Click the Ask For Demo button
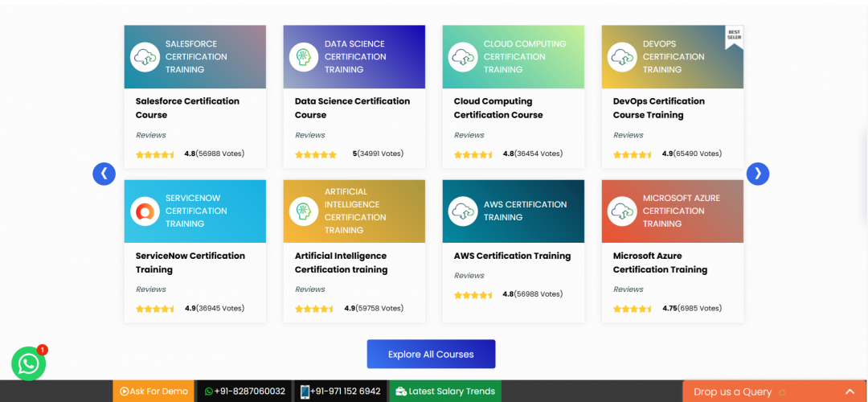 click(x=154, y=391)
